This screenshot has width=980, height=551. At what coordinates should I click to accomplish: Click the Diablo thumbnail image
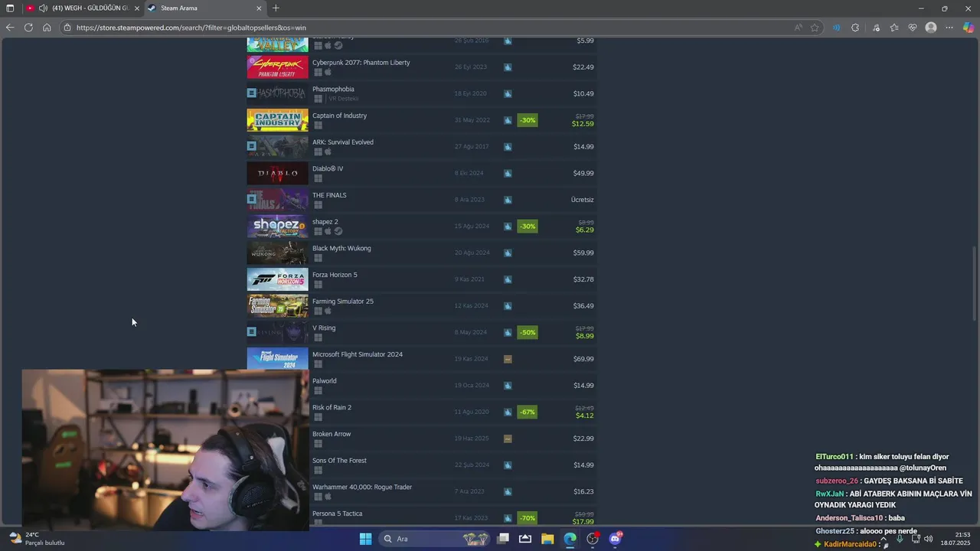277,174
